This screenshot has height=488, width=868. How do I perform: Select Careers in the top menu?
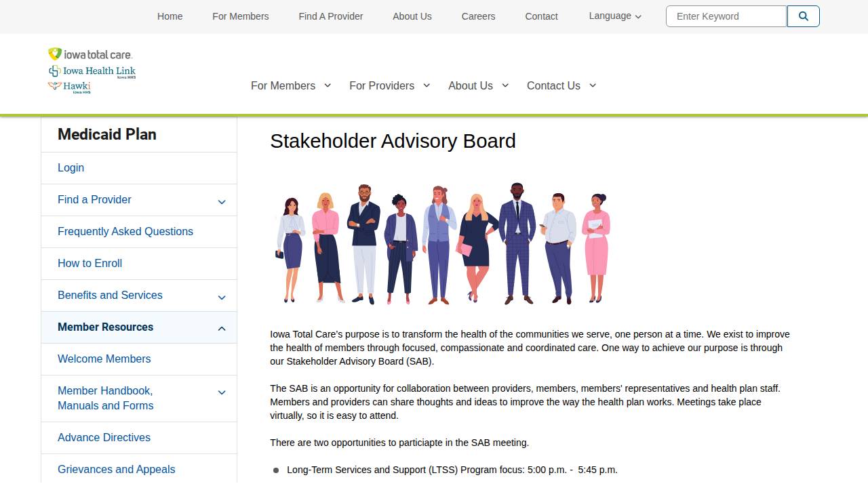(478, 16)
